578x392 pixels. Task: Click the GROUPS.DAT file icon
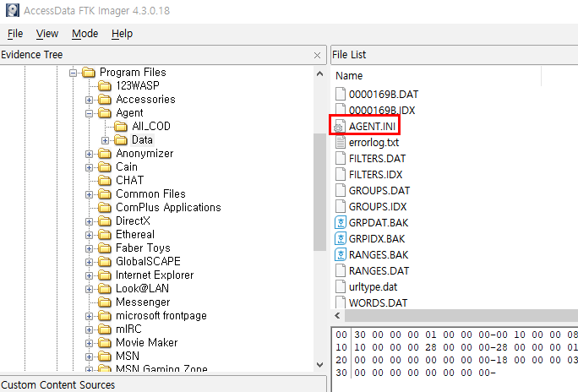(x=341, y=190)
